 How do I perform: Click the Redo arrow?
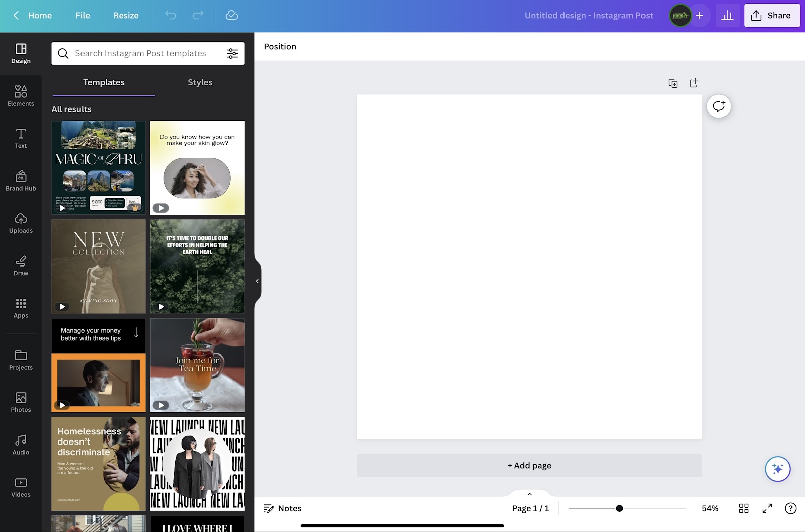[x=198, y=15]
